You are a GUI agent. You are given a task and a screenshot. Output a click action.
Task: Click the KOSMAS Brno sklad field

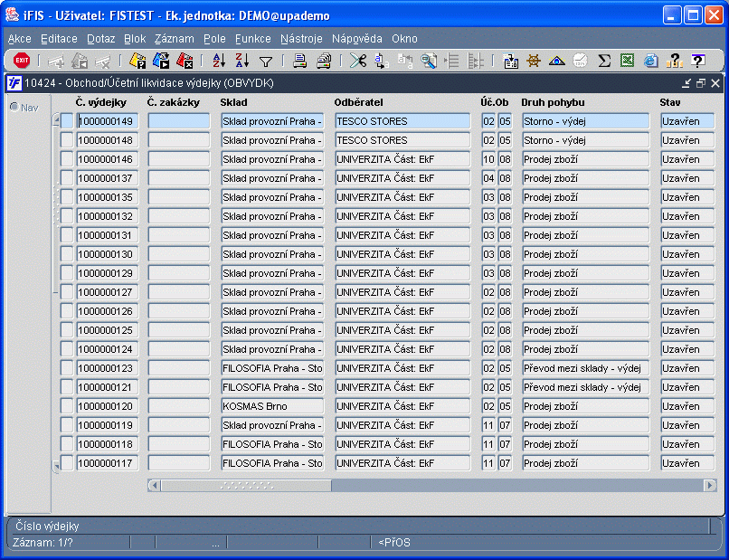(x=272, y=406)
